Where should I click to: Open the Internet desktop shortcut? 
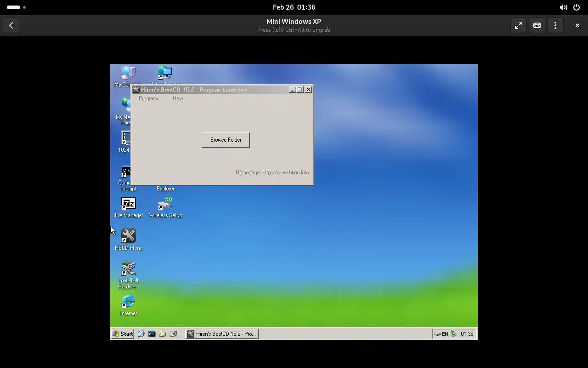pos(129,305)
